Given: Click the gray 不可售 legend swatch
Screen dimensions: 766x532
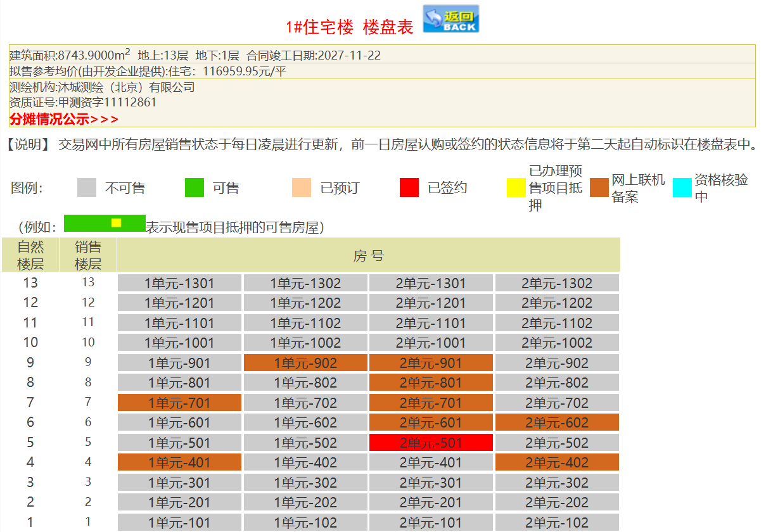Looking at the screenshot, I should [87, 188].
